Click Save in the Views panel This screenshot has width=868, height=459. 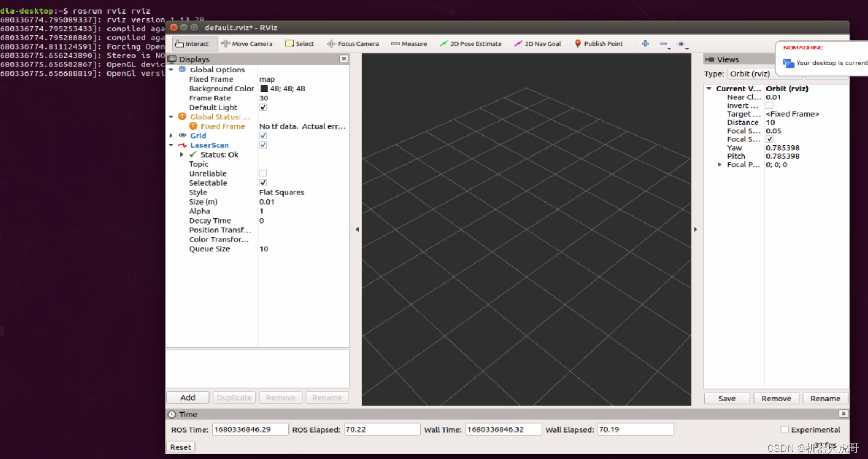point(727,399)
